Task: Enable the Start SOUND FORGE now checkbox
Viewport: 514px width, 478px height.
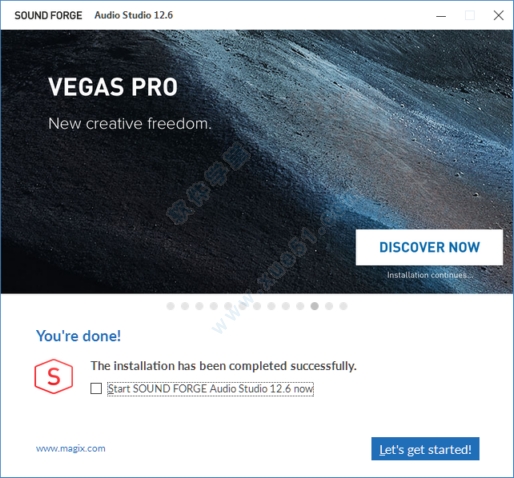Action: (96, 388)
